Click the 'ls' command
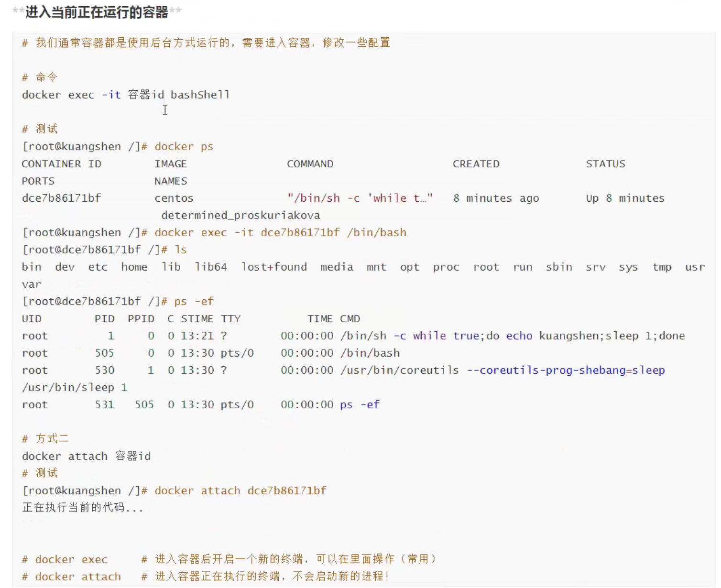 pos(180,250)
